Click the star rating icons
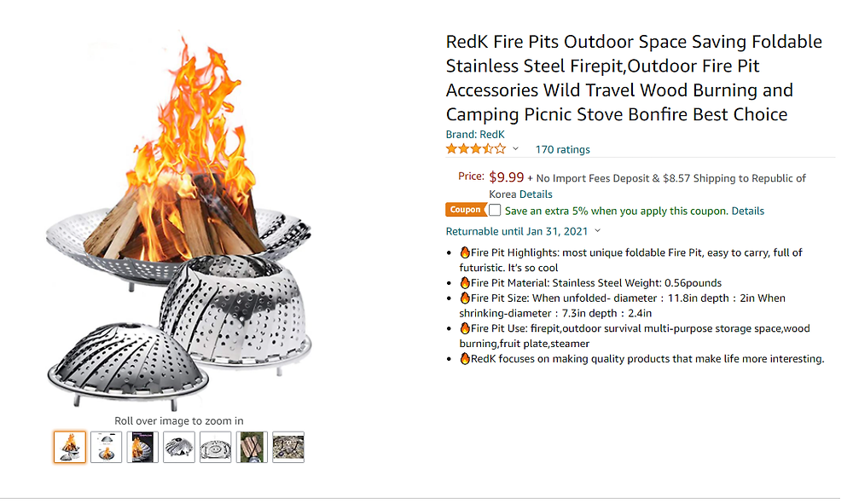 click(475, 149)
